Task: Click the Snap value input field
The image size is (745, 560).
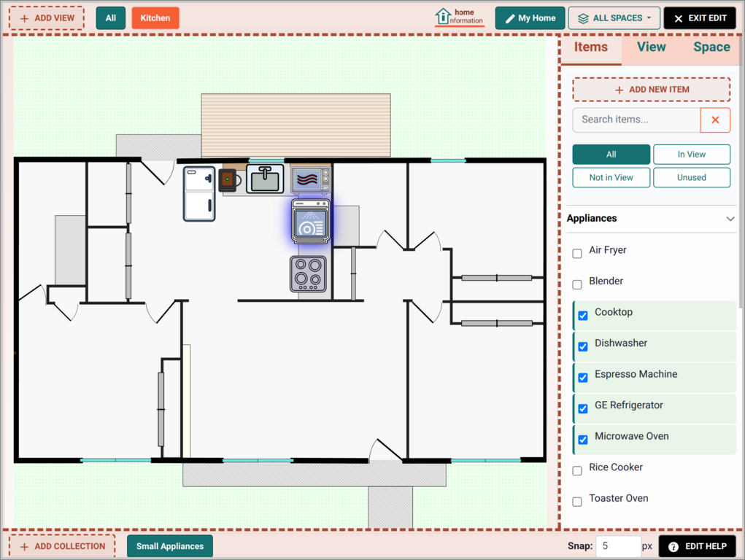Action: pos(619,546)
